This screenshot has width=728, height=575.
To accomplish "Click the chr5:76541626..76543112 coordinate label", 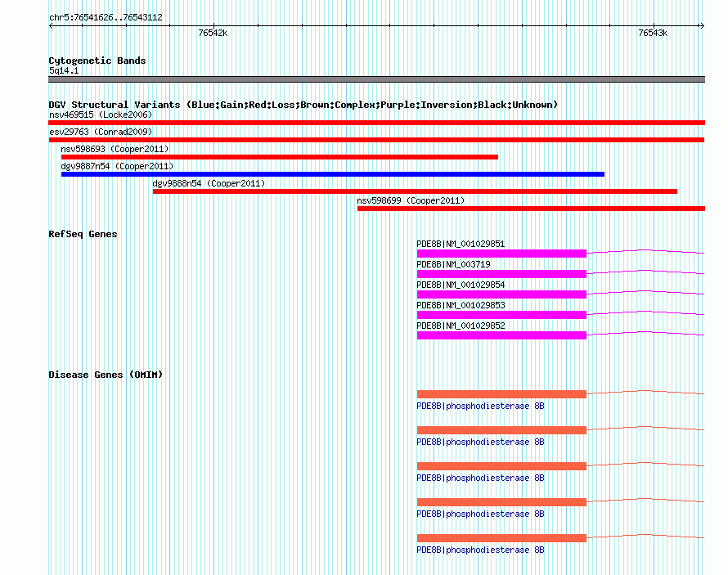I will [106, 17].
